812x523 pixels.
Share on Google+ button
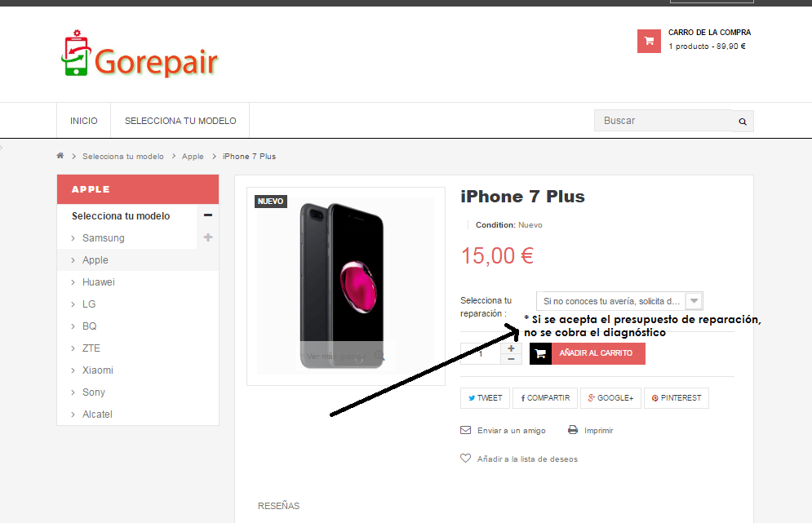pos(610,398)
